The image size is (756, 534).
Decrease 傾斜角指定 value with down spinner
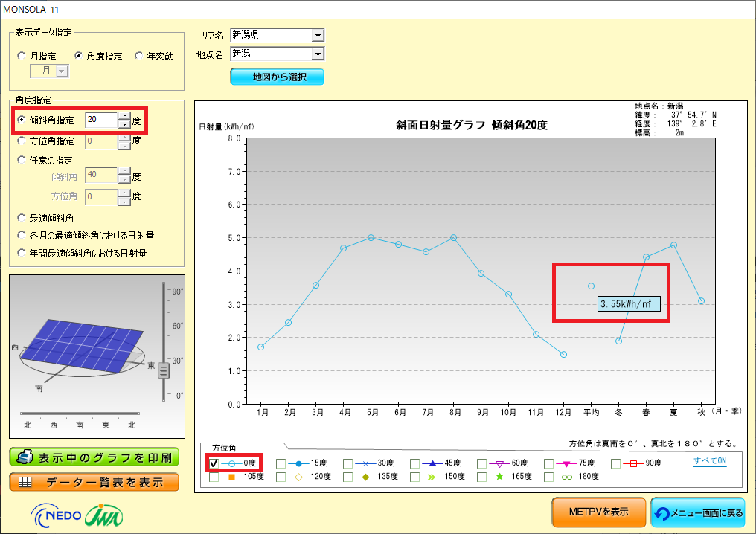pos(124,124)
